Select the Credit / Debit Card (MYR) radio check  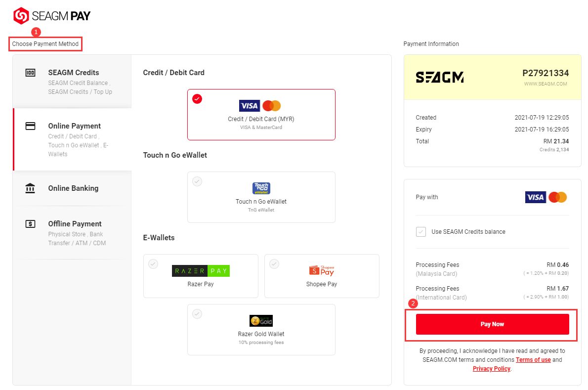coord(197,99)
